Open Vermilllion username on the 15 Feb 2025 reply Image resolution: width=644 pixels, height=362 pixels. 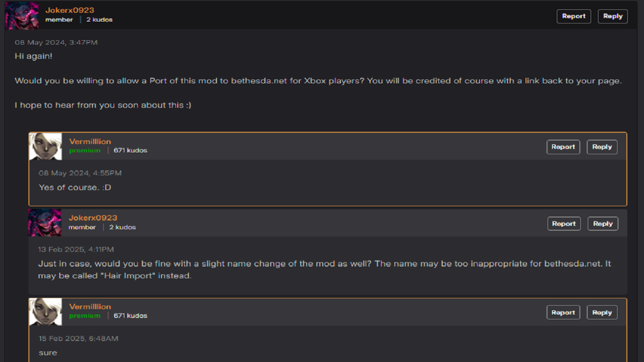(90, 307)
